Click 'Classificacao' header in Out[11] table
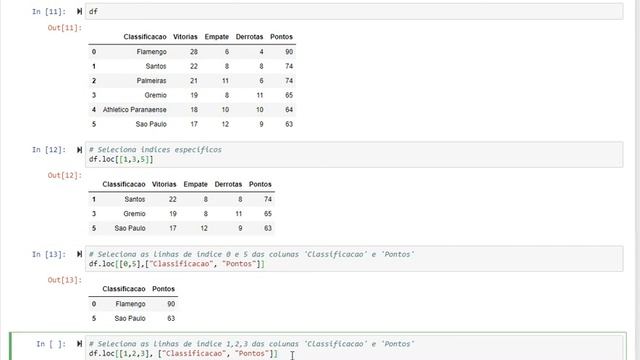Screen dimensions: 640x360 (x=145, y=37)
